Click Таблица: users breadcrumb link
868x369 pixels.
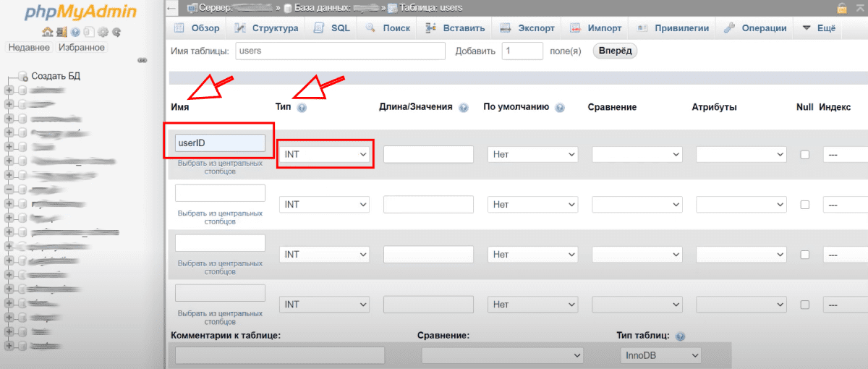tap(430, 8)
